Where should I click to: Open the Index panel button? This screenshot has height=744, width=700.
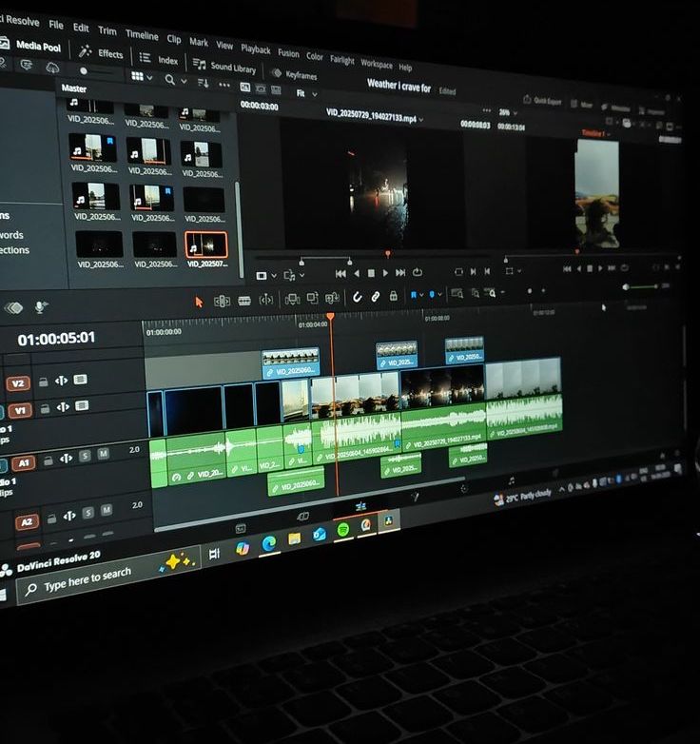(x=159, y=59)
